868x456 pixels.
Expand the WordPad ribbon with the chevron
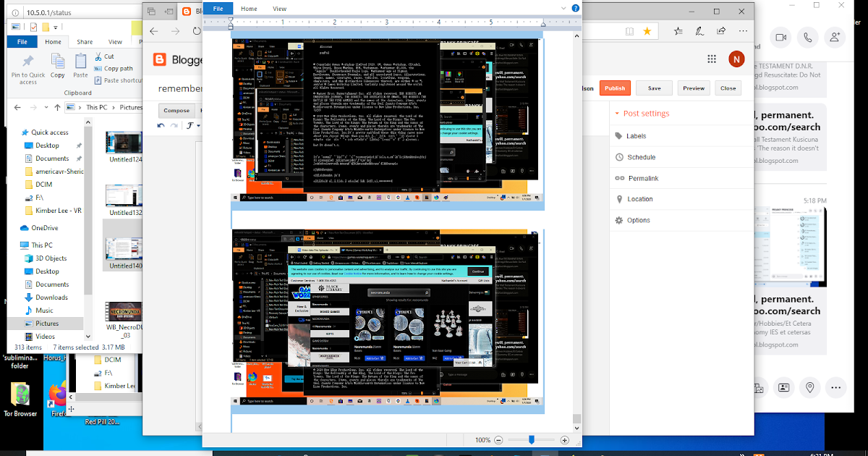pyautogui.click(x=563, y=9)
